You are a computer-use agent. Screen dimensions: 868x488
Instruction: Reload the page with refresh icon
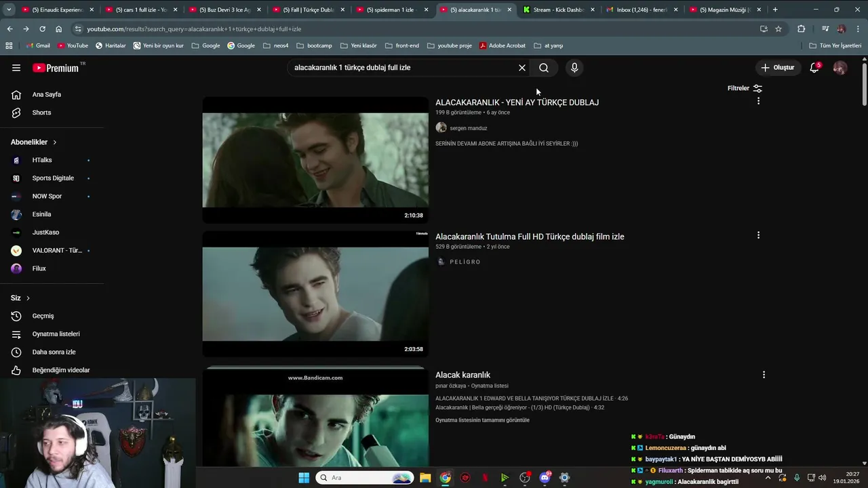42,29
